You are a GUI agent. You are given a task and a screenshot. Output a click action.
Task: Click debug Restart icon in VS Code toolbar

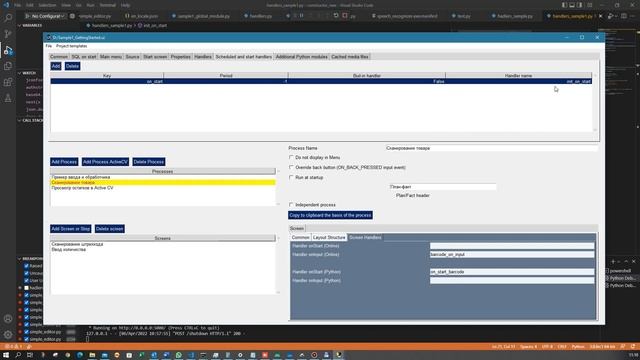[336, 16]
